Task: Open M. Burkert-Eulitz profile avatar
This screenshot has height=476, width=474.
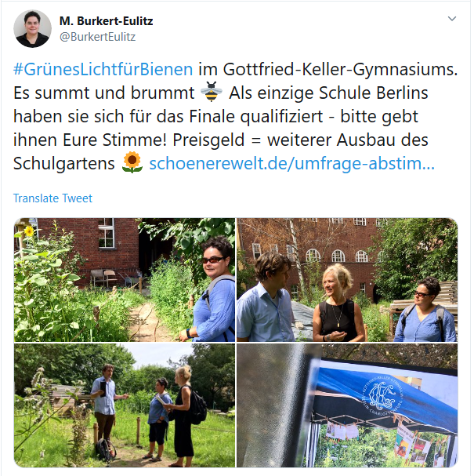Action: pos(32,28)
